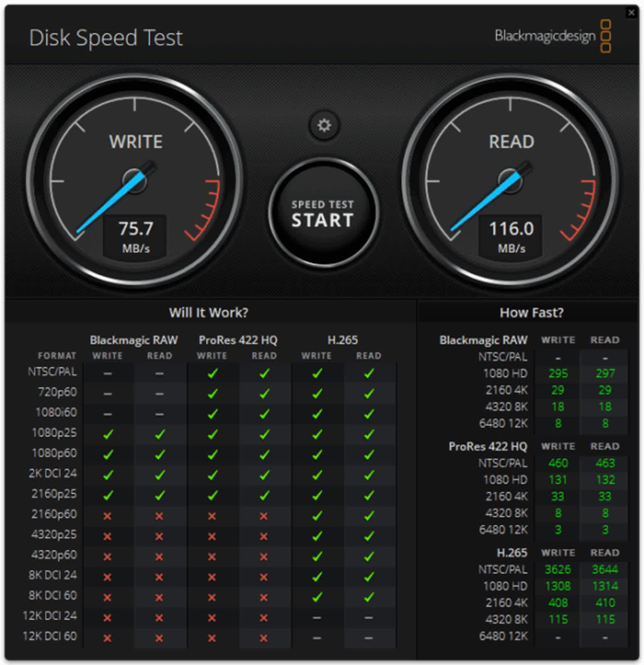Viewport: 644px width, 665px height.
Task: Click the 1080i60 format row label
Action: coord(56,412)
